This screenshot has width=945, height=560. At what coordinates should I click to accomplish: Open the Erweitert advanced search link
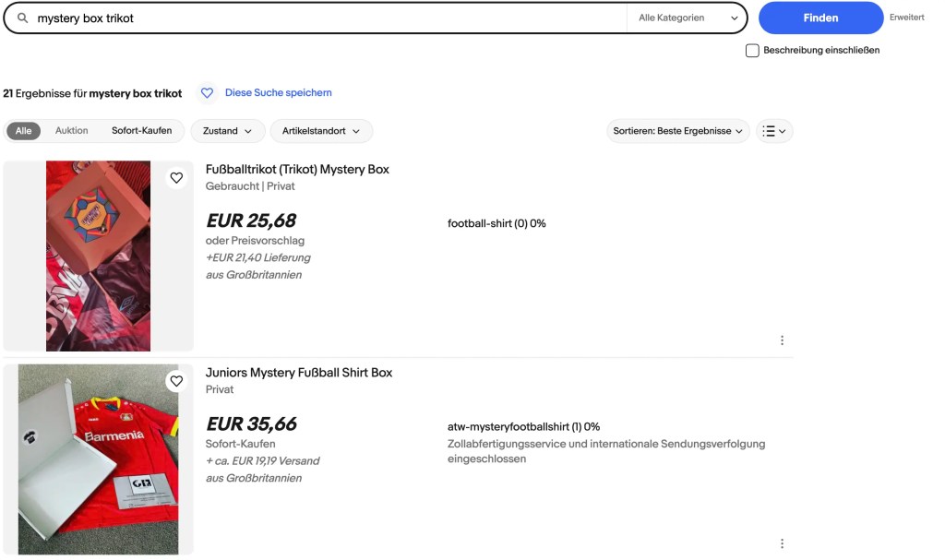pos(906,18)
